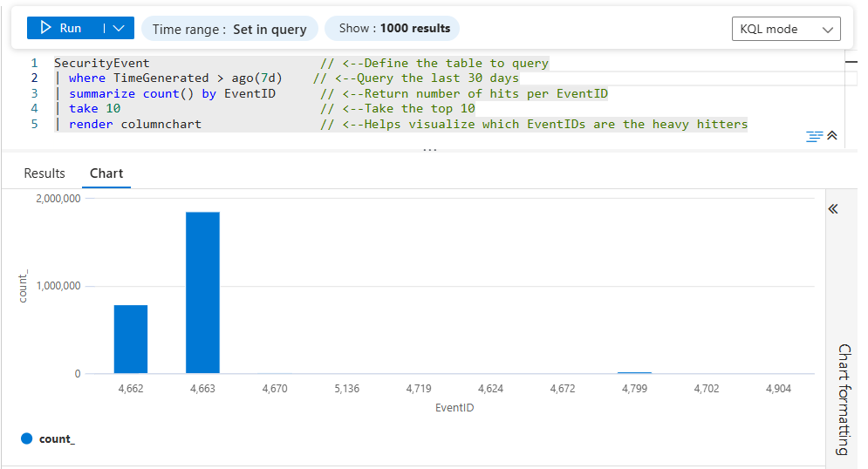Open the Time range selector
868x469 pixels.
tap(229, 29)
